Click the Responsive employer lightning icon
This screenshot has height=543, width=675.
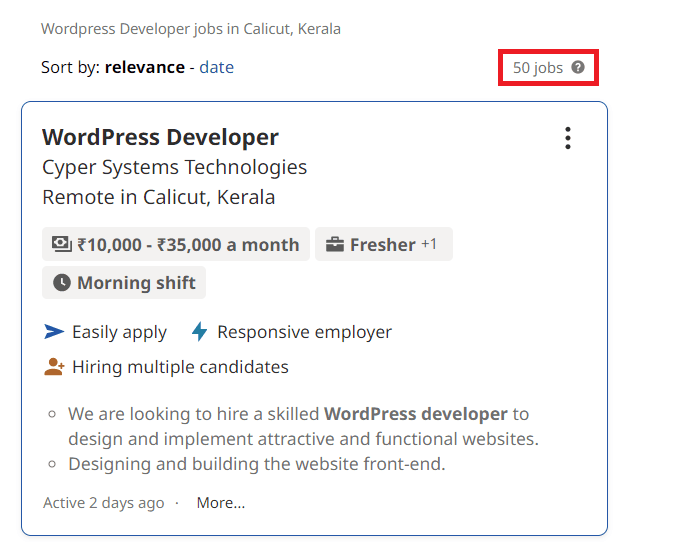click(199, 332)
